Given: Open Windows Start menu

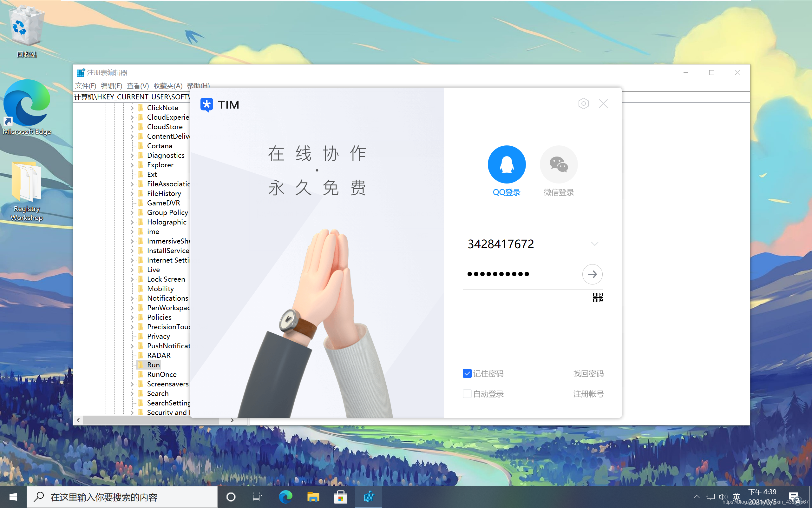Looking at the screenshot, I should coord(13,497).
